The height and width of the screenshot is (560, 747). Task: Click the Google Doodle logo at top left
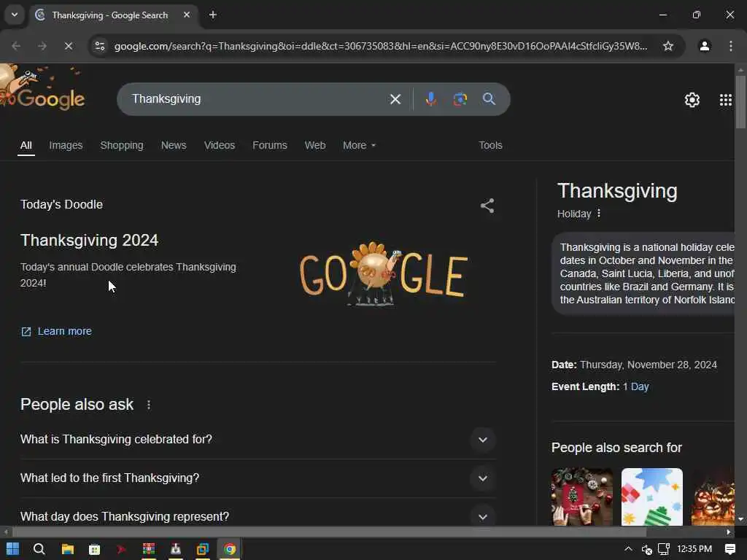42,88
